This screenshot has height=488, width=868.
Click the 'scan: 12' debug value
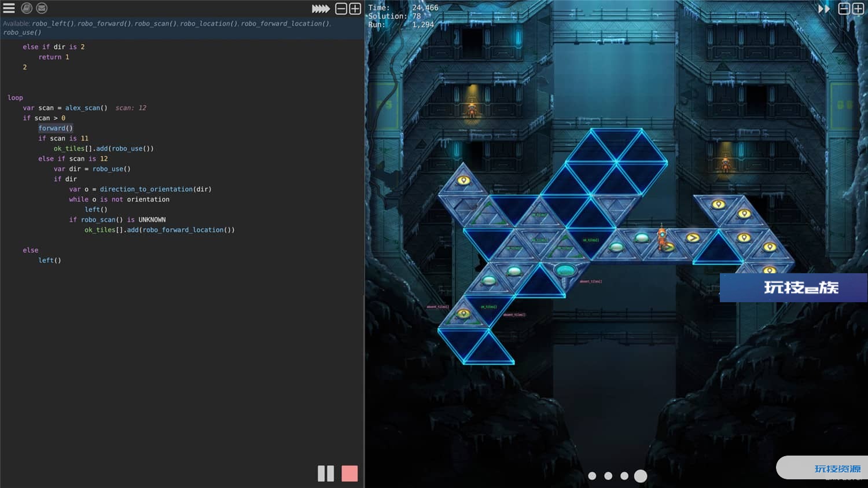pyautogui.click(x=131, y=108)
